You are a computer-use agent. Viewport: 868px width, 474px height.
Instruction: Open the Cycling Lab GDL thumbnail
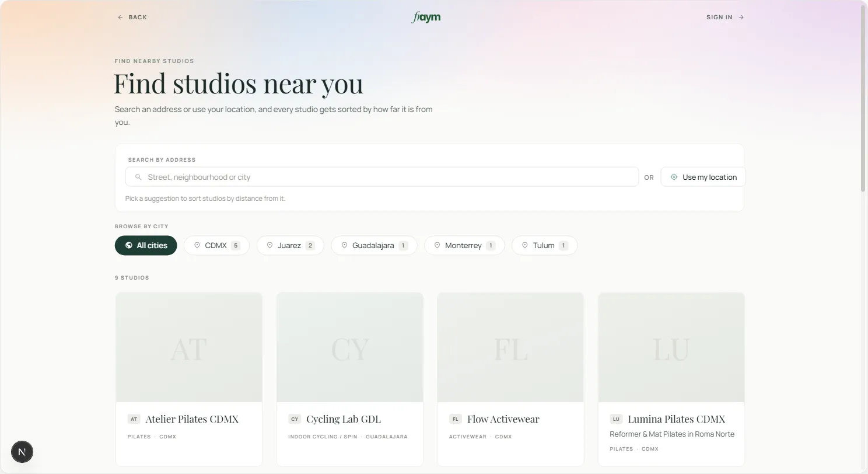point(350,347)
